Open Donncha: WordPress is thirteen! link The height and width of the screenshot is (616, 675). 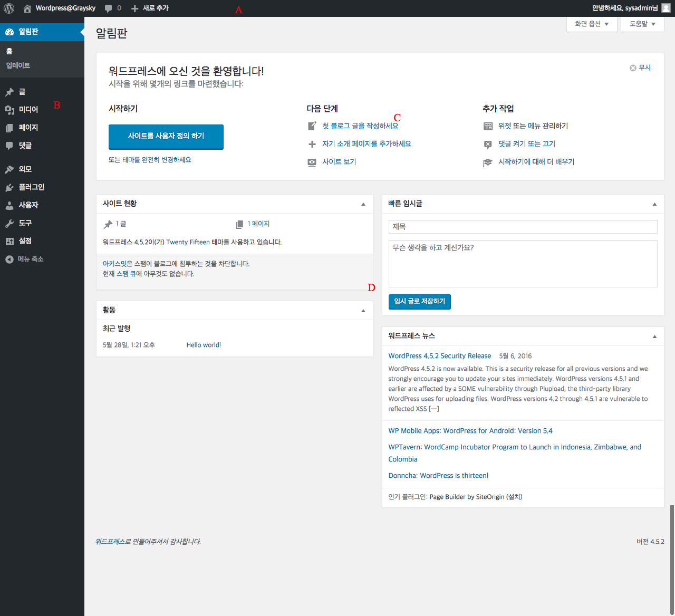438,476
